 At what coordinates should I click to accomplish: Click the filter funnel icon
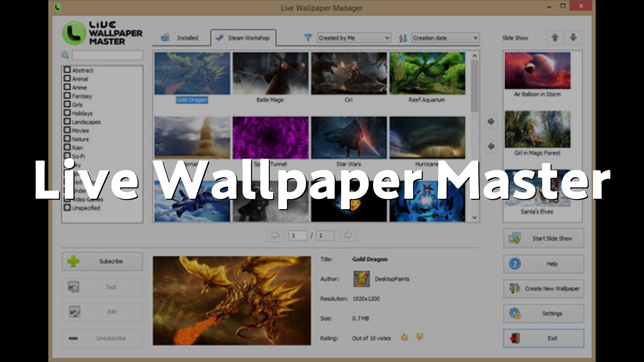click(x=308, y=38)
